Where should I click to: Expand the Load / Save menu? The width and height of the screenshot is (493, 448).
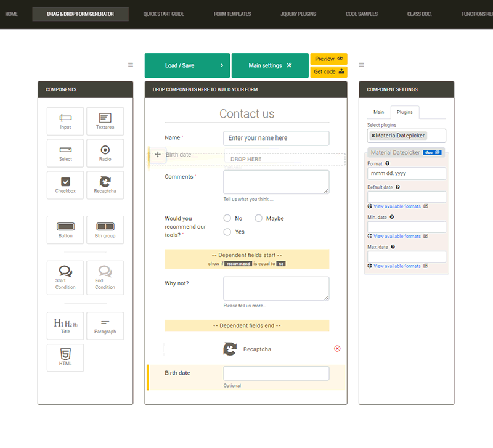pos(187,65)
